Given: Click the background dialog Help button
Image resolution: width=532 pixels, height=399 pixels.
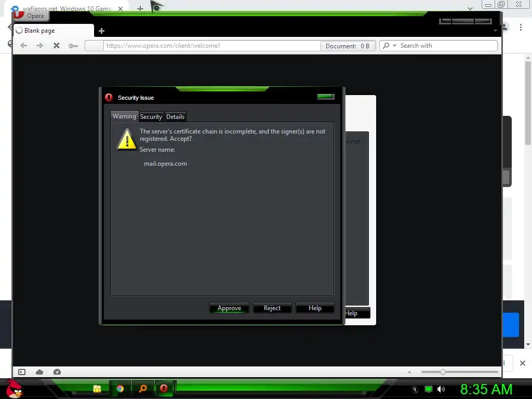Looking at the screenshot, I should pos(357,313).
